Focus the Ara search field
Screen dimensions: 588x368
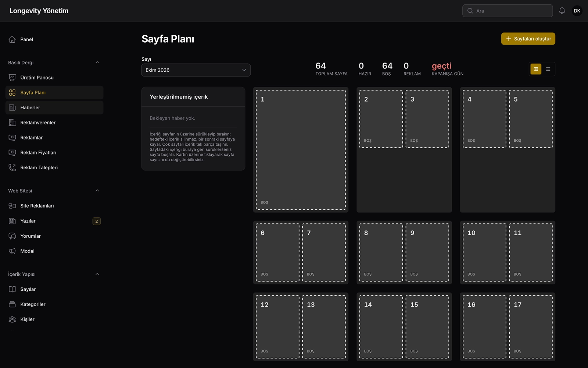pyautogui.click(x=508, y=11)
